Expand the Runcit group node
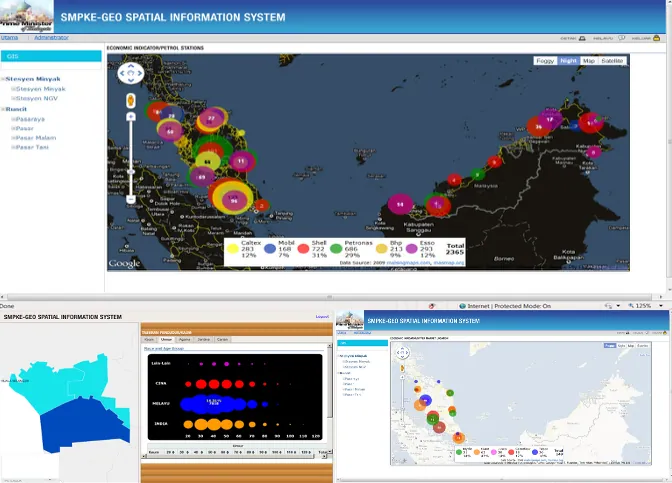Image resolution: width=672 pixels, height=483 pixels. coord(3,109)
